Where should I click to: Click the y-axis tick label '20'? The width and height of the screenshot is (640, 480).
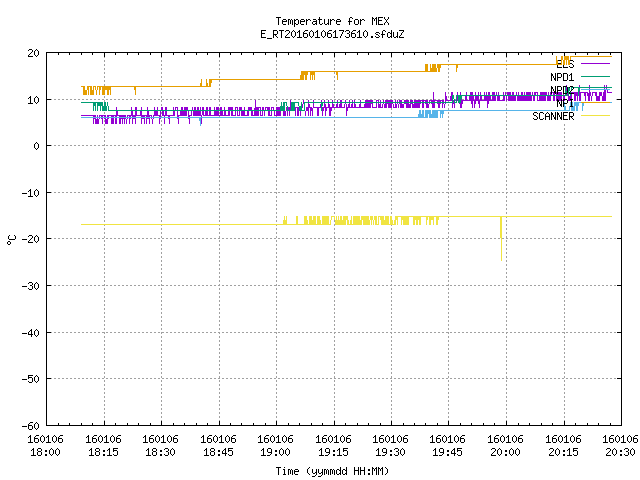tap(33, 53)
